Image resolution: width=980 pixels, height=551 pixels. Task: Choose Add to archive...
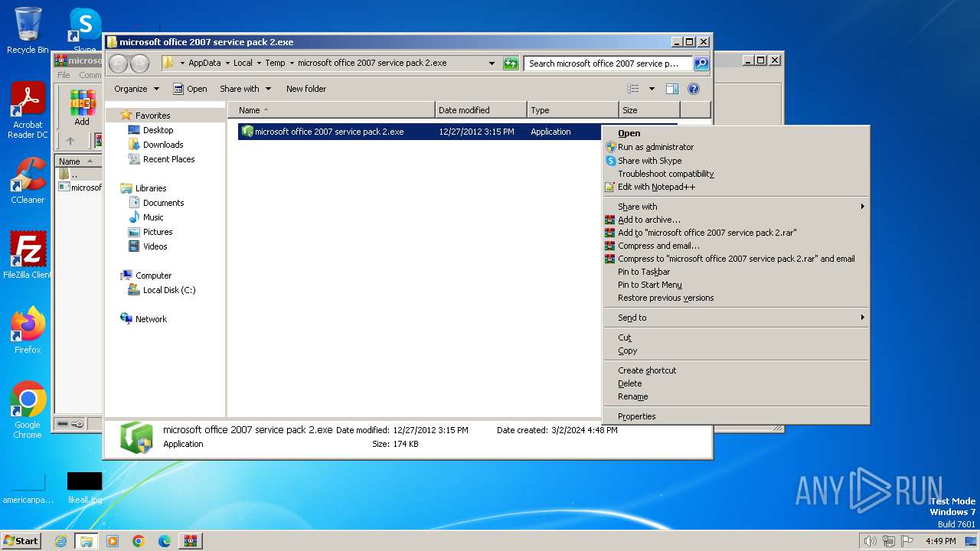point(736,220)
